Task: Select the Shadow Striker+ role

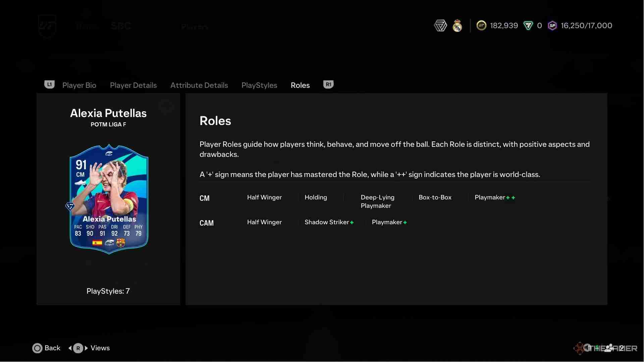Action: 329,222
